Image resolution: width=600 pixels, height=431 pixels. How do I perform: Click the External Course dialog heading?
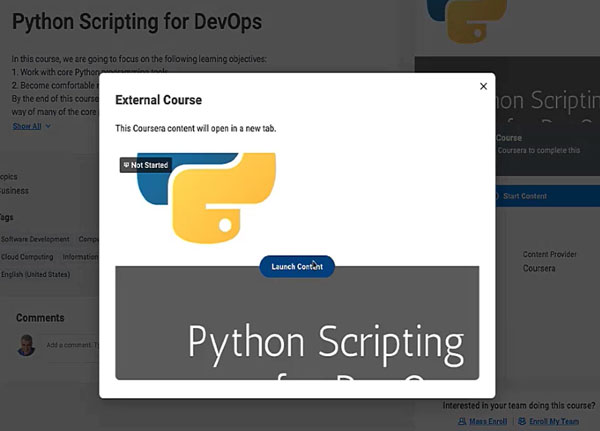coord(158,100)
